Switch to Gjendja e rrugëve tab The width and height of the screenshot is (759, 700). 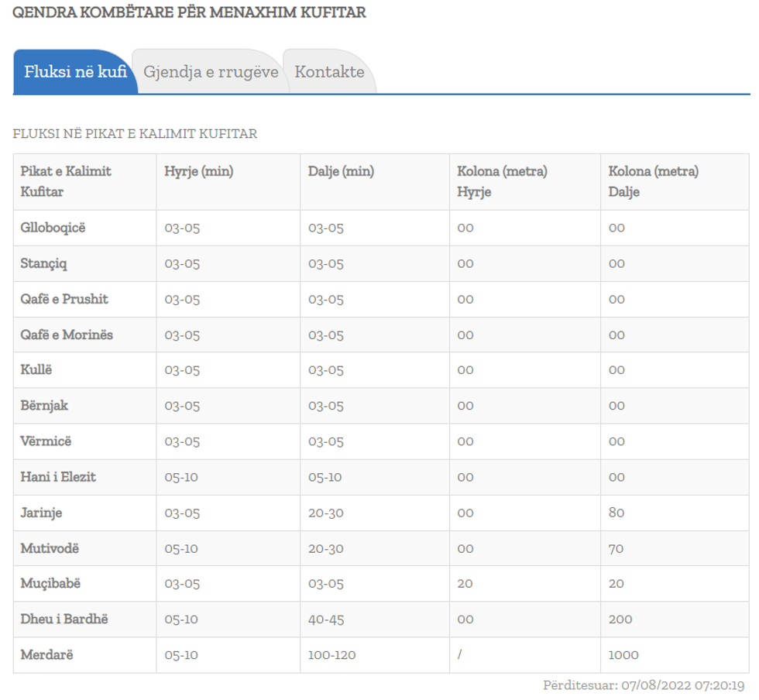click(x=211, y=72)
